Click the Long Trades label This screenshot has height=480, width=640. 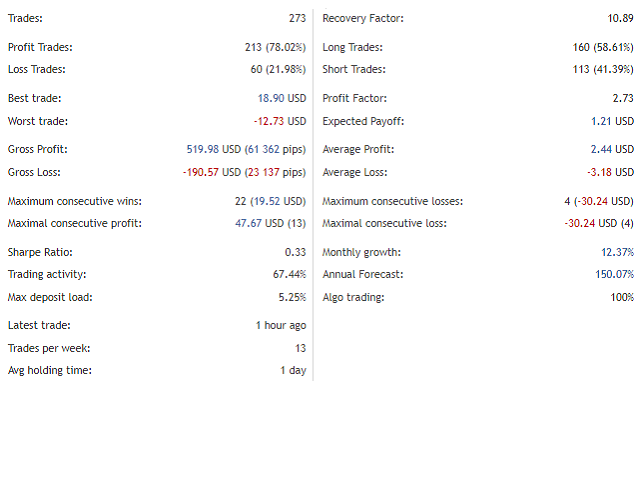(354, 47)
